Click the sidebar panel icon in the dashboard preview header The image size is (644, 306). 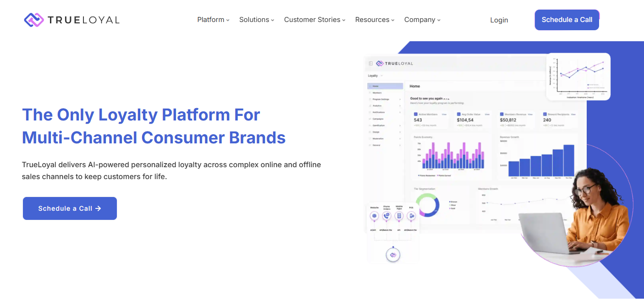[x=371, y=64]
